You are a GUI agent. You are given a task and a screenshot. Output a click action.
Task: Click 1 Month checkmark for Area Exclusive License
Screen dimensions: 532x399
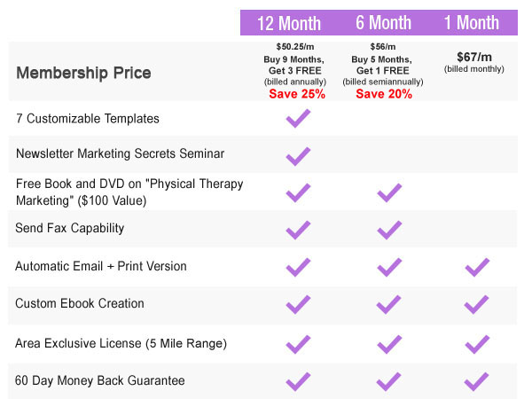477,344
